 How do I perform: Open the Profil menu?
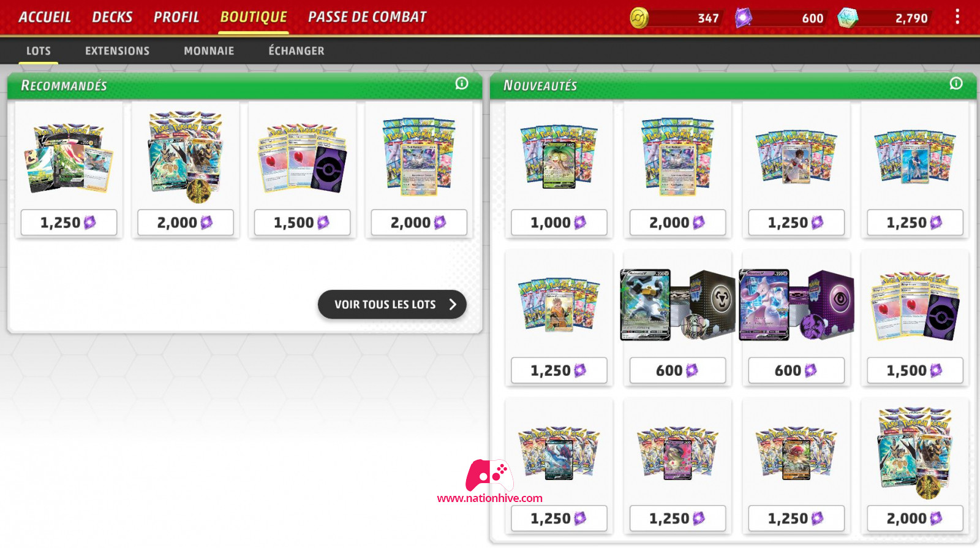pos(176,17)
